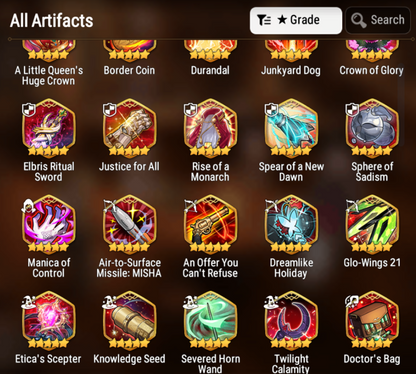
Task: Open the Doctor's Bag artifact
Action: point(372,321)
